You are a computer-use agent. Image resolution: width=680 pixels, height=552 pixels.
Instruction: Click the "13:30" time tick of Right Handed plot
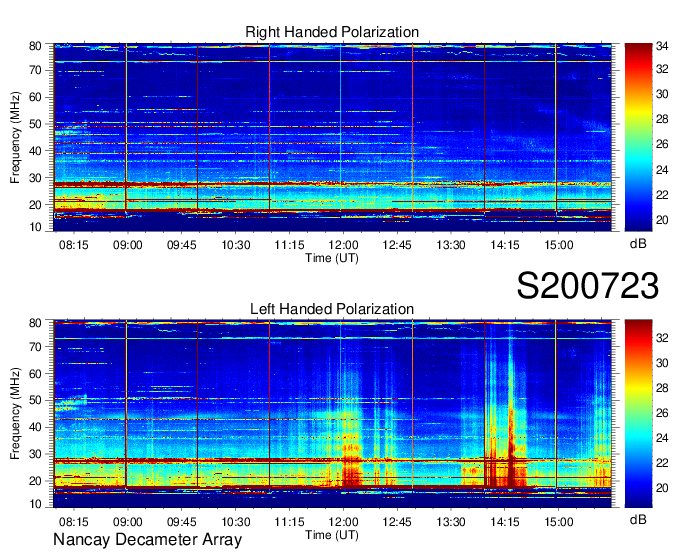click(451, 245)
